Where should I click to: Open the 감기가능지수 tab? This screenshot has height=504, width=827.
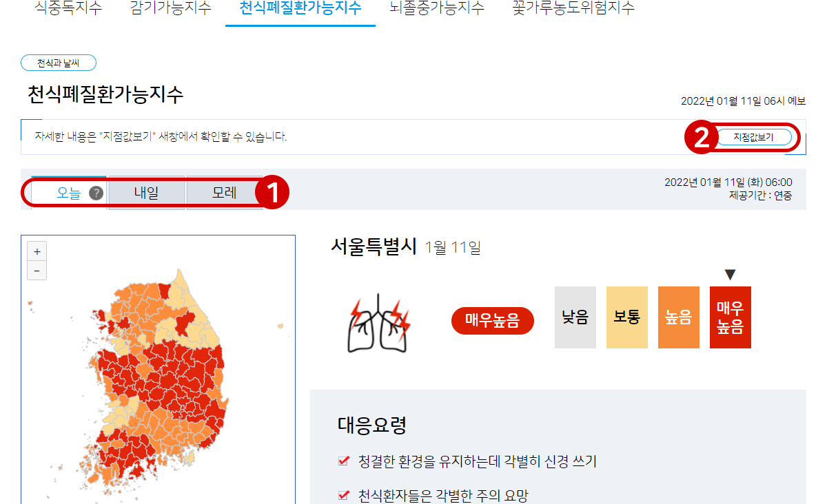pyautogui.click(x=170, y=9)
